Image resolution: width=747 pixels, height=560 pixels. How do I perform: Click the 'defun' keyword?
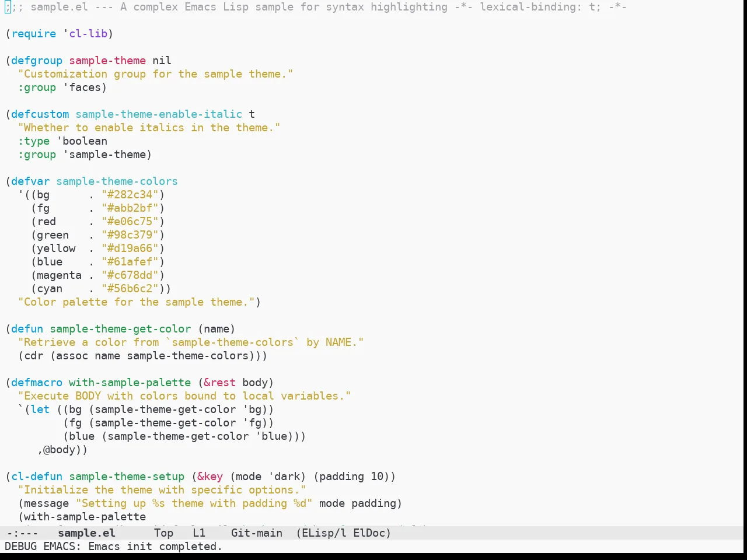pyautogui.click(x=27, y=329)
